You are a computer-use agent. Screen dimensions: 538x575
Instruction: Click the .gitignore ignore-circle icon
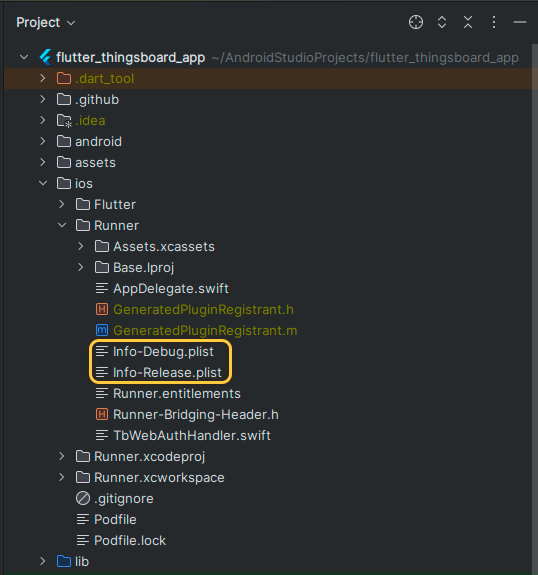(83, 498)
